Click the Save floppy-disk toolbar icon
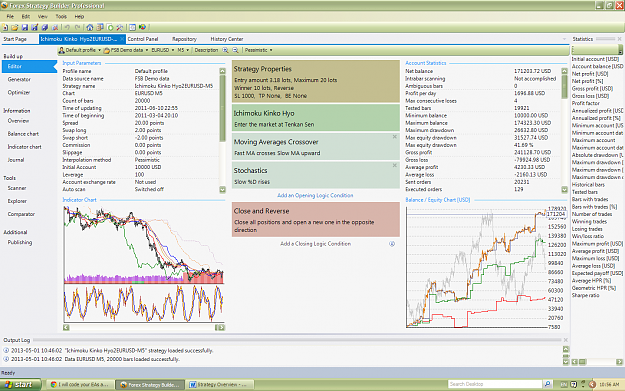 (25, 28)
